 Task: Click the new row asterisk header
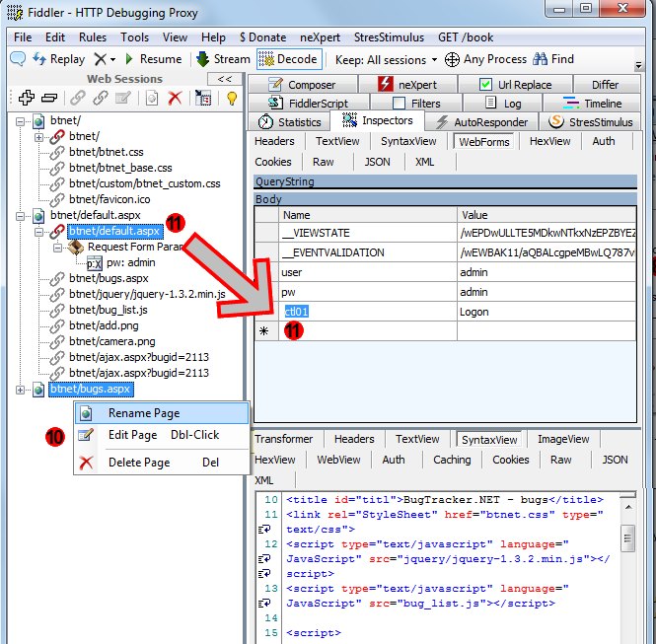tap(266, 331)
